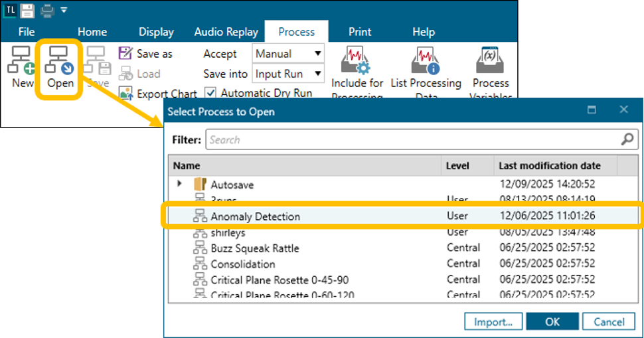Click the printer icon in title bar
Screen dimensions: 644x338
(46, 10)
